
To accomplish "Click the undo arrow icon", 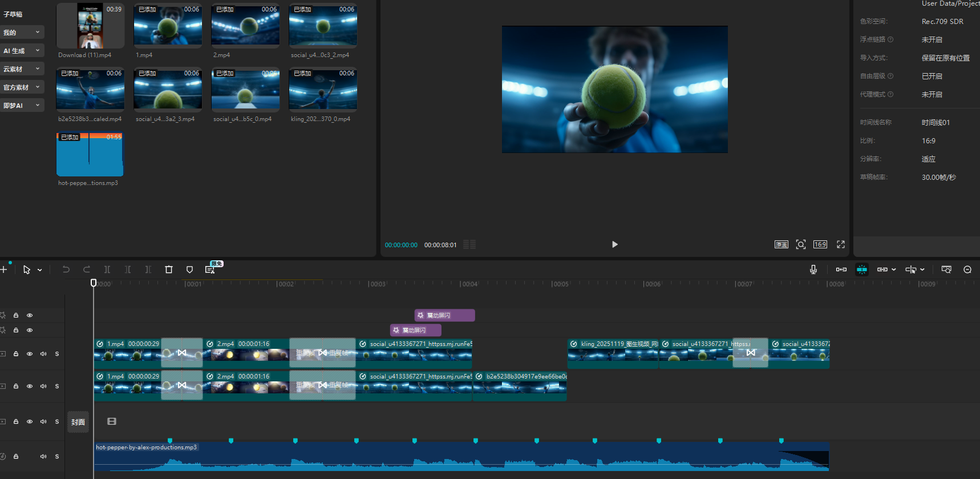I will [x=66, y=269].
